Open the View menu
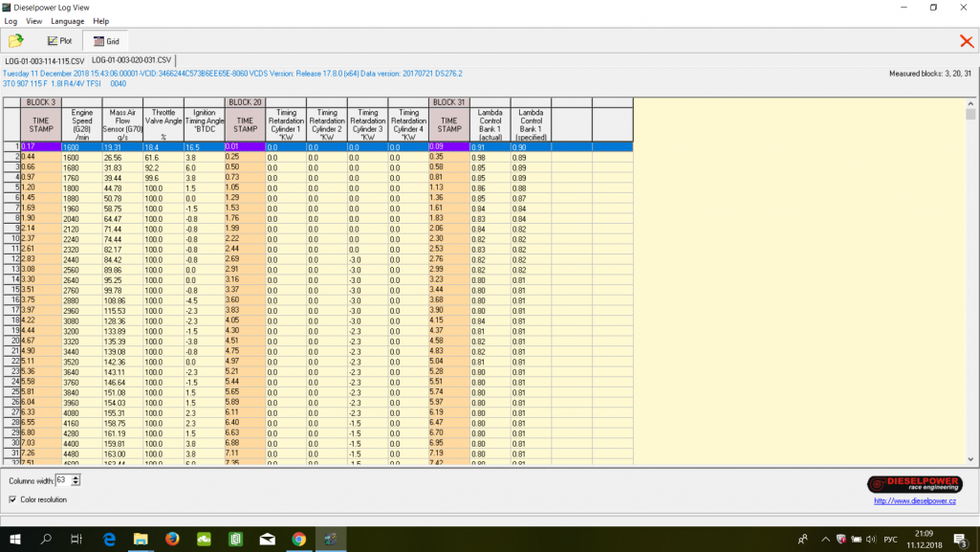The height and width of the screenshot is (552, 980). coord(33,21)
